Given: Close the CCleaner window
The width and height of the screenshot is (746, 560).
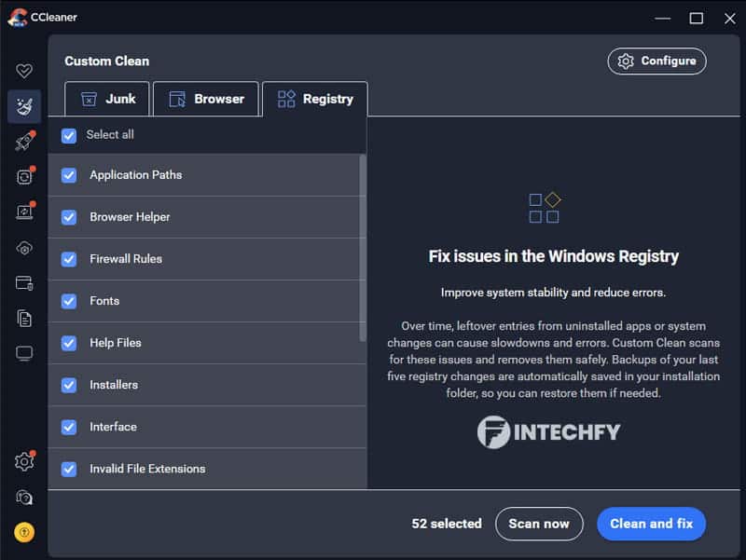Looking at the screenshot, I should (x=730, y=19).
